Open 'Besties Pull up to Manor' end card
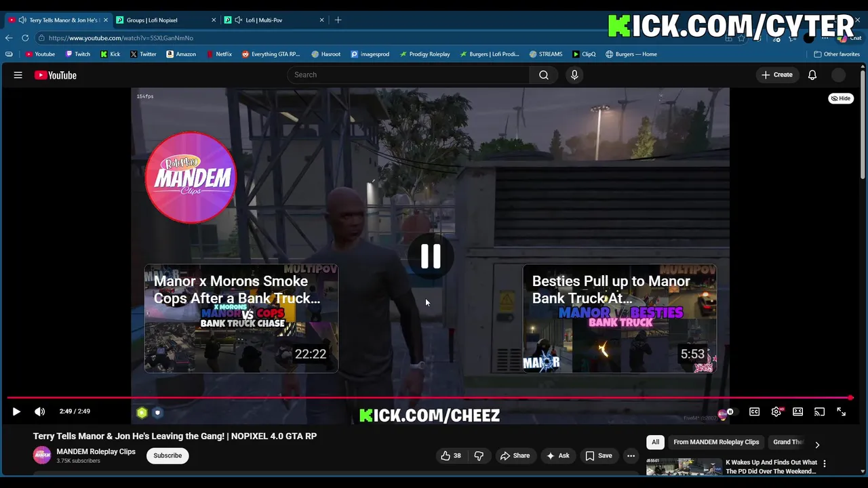868x488 pixels. [620, 319]
